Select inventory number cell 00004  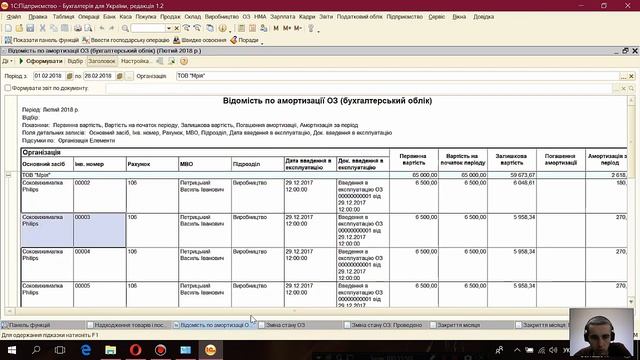(100, 264)
